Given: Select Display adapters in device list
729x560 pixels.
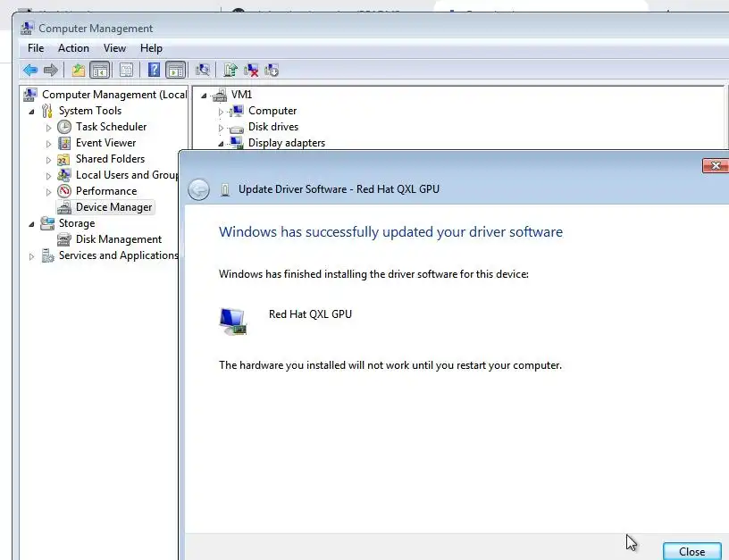Looking at the screenshot, I should coord(287,143).
